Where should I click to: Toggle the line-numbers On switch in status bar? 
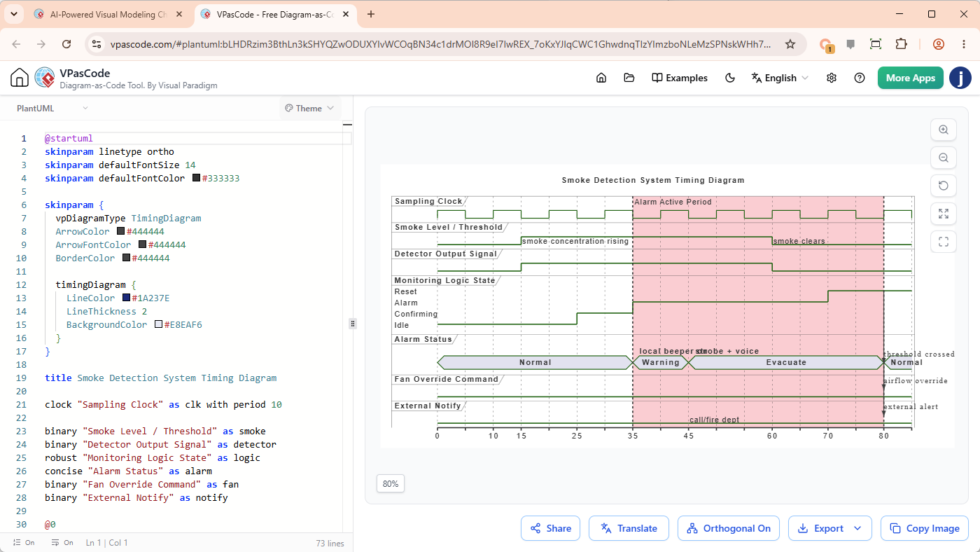24,543
